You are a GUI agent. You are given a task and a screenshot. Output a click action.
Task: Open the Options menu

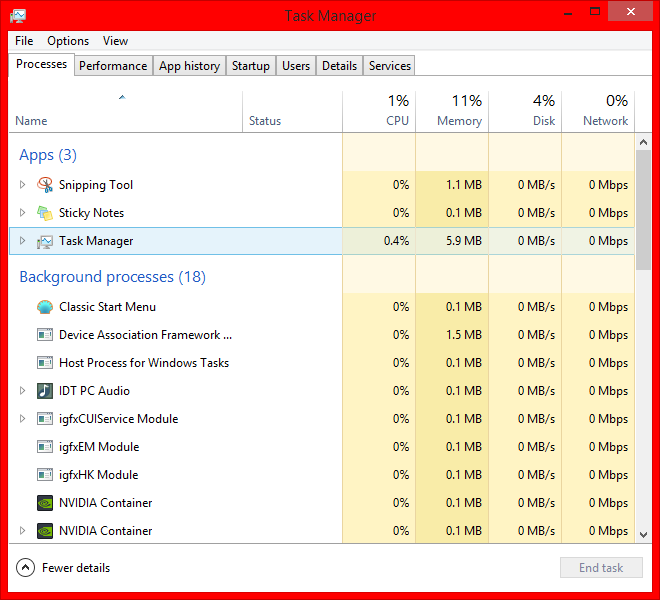click(x=68, y=41)
